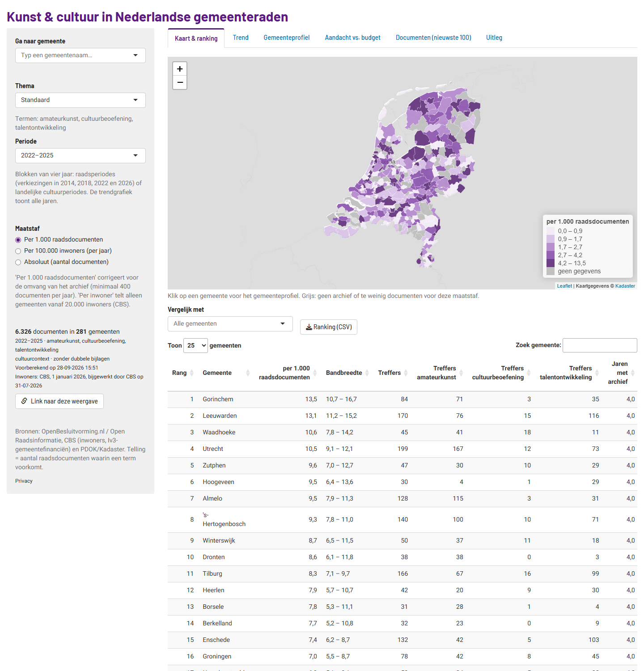Click Groningen in the ranking table

click(x=217, y=657)
